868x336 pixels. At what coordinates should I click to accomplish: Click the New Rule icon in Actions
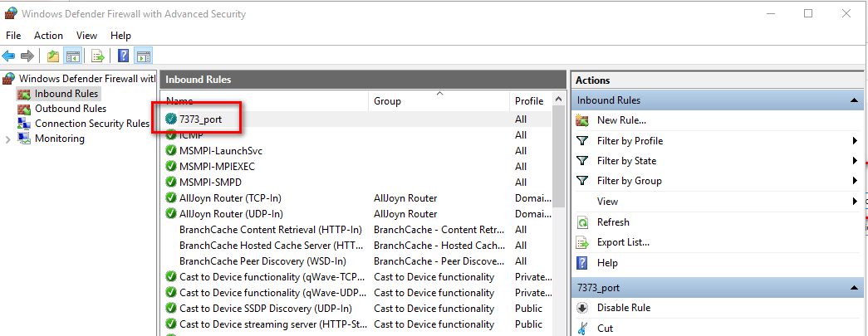point(582,120)
